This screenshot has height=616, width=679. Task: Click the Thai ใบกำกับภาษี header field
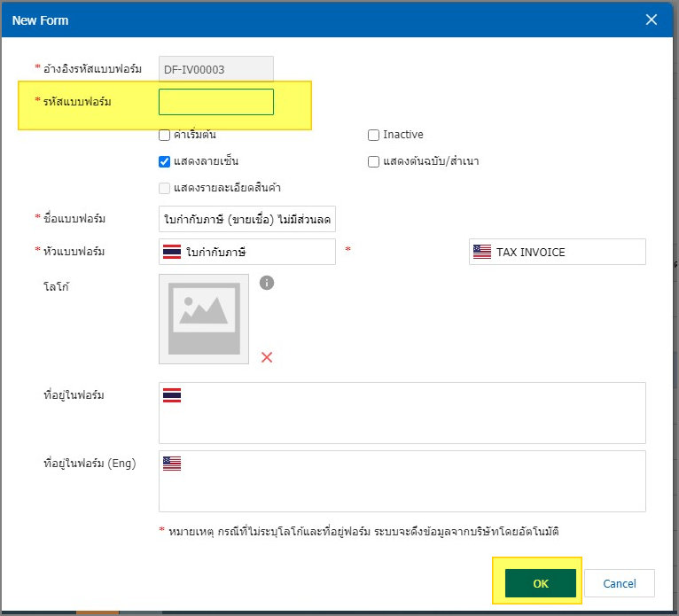point(257,252)
